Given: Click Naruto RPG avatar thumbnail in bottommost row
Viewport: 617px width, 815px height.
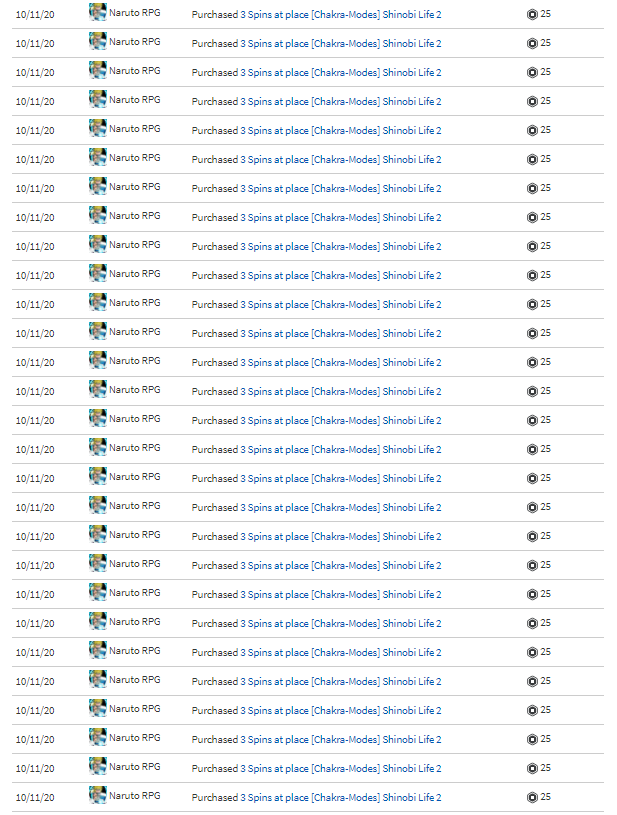Looking at the screenshot, I should click(98, 795).
